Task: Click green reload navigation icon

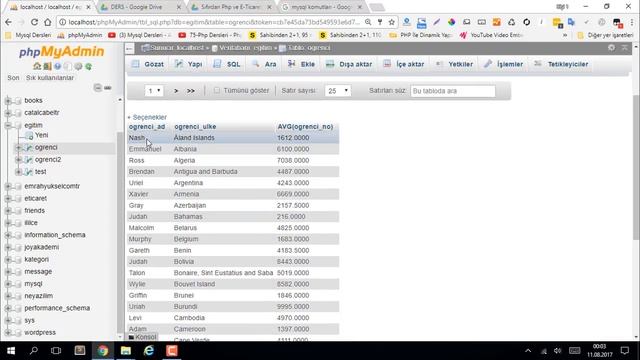Action: [x=88, y=66]
